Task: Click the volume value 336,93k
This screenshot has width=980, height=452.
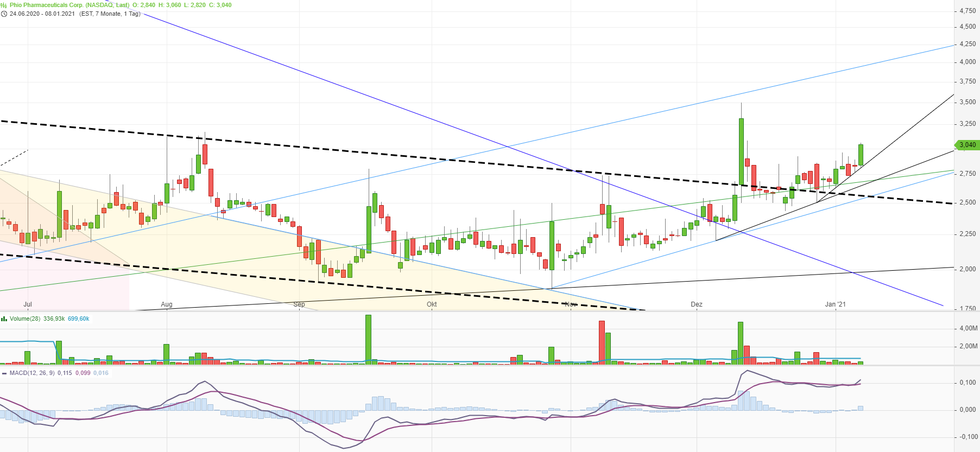Action: click(x=54, y=319)
